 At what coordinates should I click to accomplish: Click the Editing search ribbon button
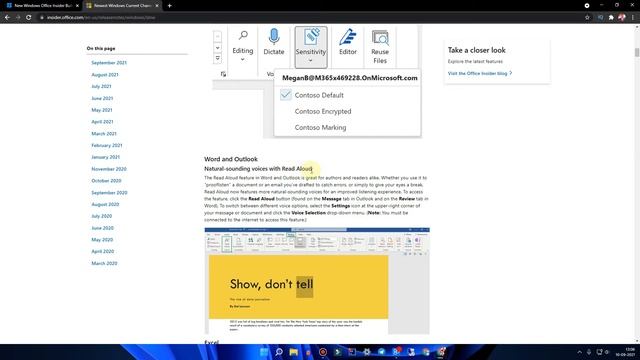tap(243, 46)
